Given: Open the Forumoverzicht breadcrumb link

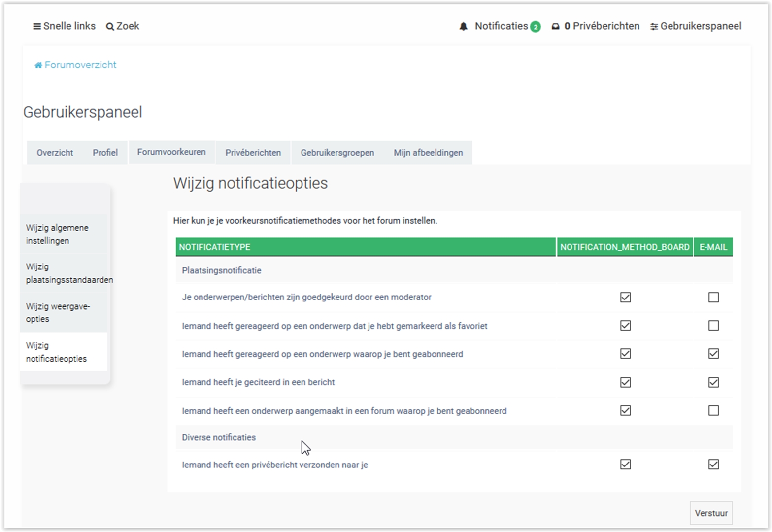Looking at the screenshot, I should click(80, 65).
